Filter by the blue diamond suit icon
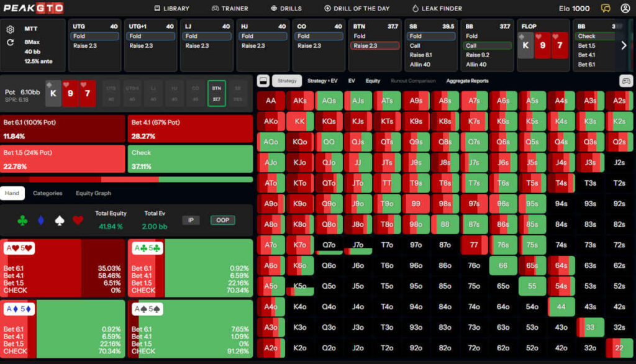 (41, 220)
